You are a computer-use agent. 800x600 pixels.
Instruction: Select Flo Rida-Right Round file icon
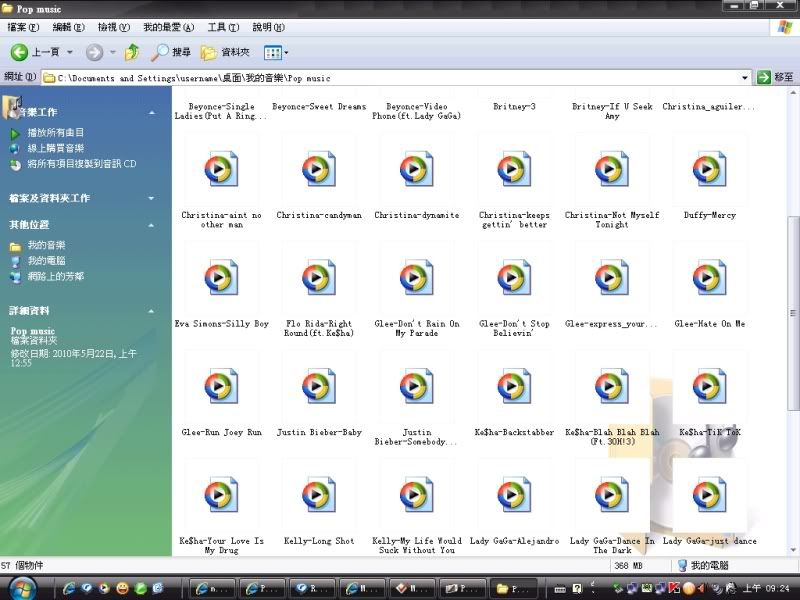pos(319,277)
